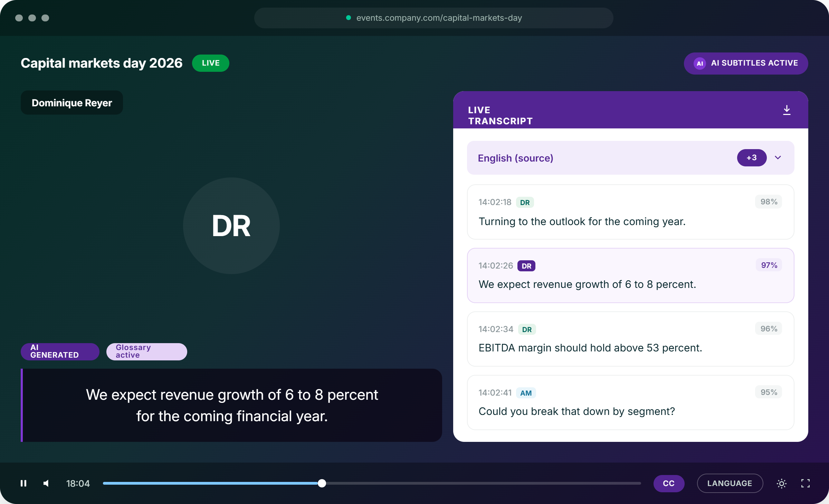
Task: Expand the English (source) language dropdown
Action: pyautogui.click(x=630, y=158)
